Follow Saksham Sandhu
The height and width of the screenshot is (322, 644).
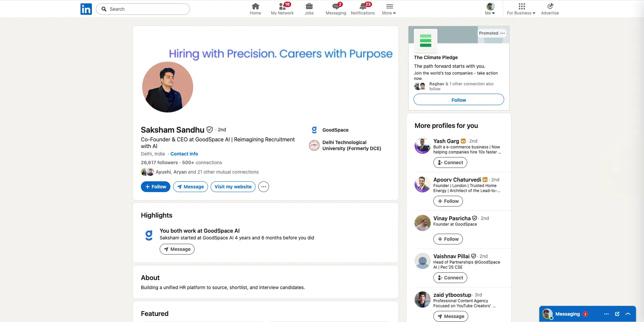tap(156, 187)
